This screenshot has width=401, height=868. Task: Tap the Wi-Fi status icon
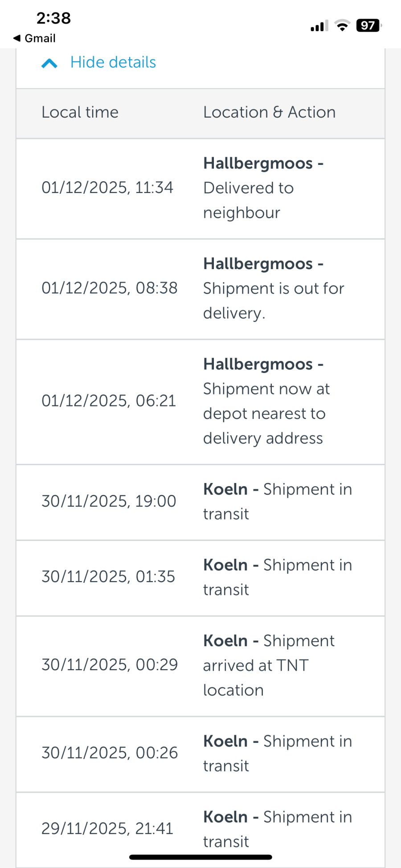click(342, 26)
